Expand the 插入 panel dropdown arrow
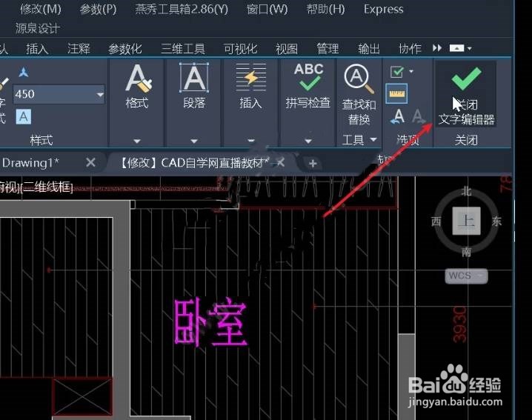This screenshot has height=420, width=532. (x=251, y=141)
